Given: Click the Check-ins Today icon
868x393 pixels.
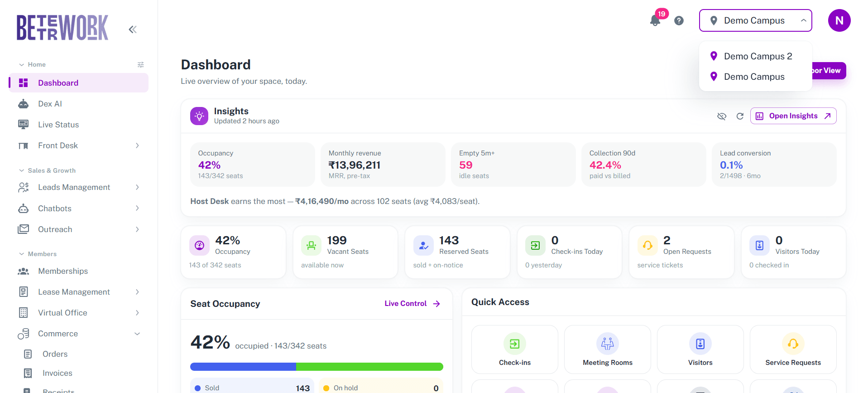Looking at the screenshot, I should coord(535,246).
